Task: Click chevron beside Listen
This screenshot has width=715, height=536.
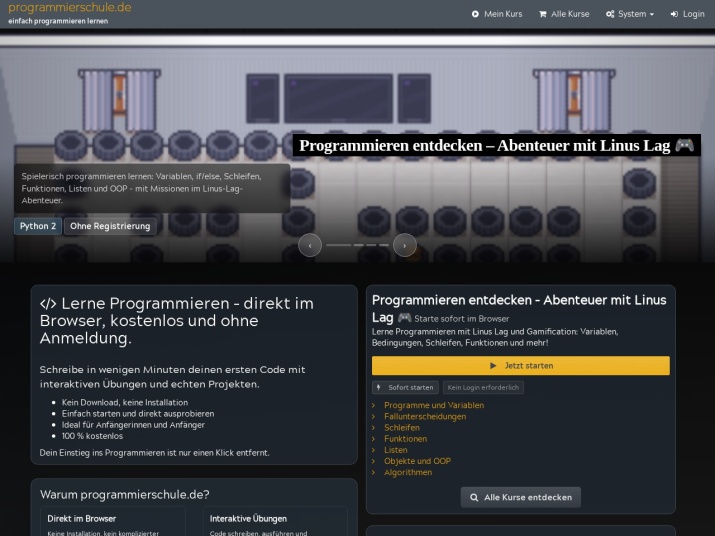Action: (x=373, y=450)
